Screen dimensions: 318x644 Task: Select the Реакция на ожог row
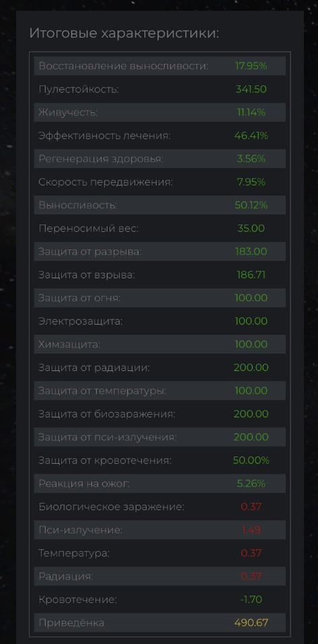click(160, 483)
